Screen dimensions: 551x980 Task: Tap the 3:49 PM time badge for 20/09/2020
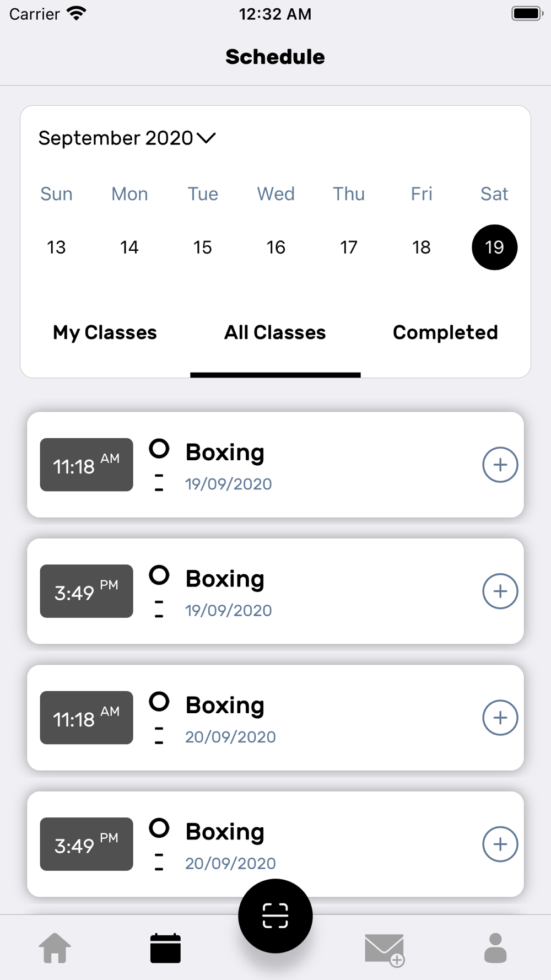point(87,844)
